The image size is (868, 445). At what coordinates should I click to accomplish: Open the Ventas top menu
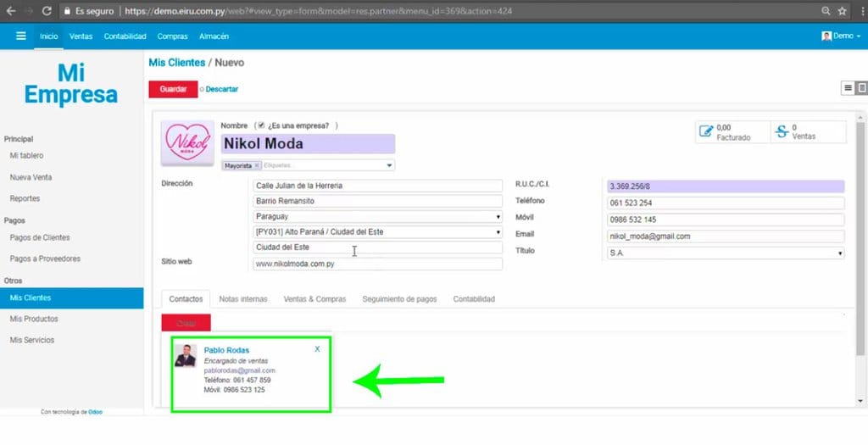click(81, 36)
